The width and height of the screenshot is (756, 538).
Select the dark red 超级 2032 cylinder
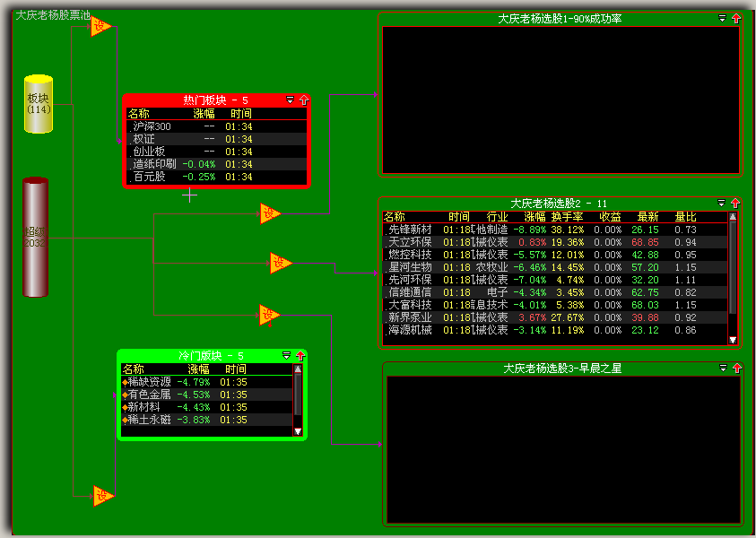[36, 238]
